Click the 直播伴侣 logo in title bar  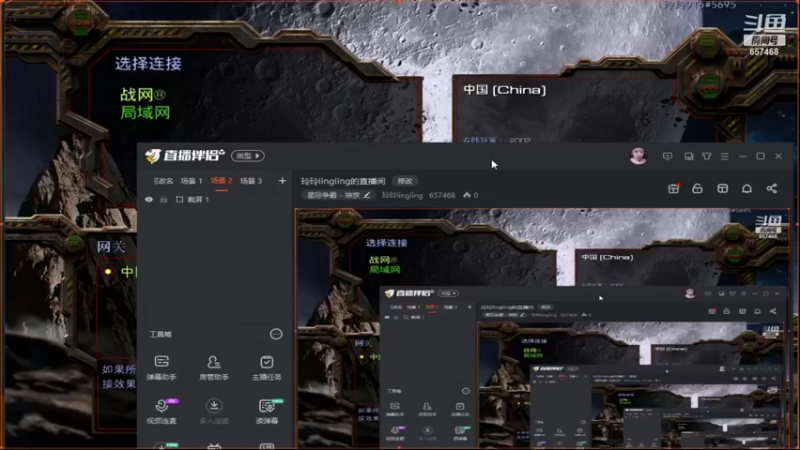click(x=185, y=156)
